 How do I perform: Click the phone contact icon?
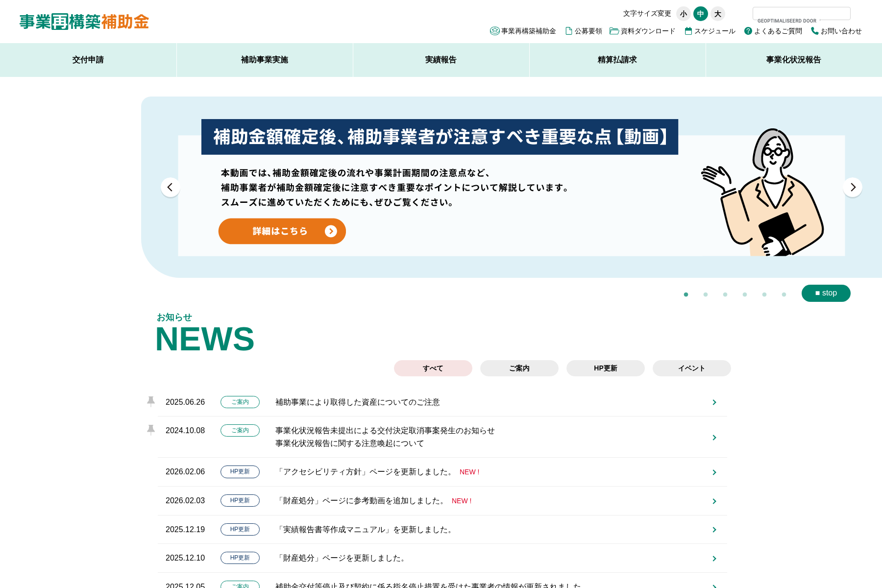[814, 31]
